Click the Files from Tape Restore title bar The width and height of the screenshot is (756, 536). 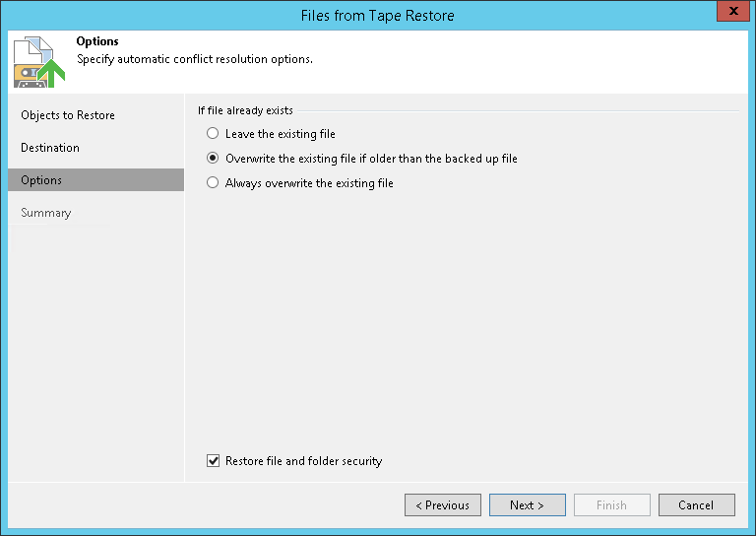[x=377, y=15]
